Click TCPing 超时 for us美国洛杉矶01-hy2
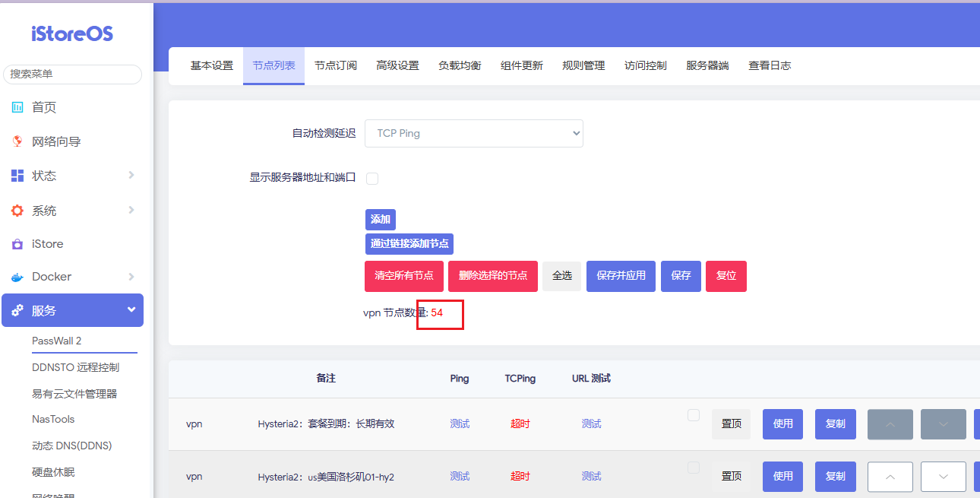The height and width of the screenshot is (498, 980). tap(520, 477)
